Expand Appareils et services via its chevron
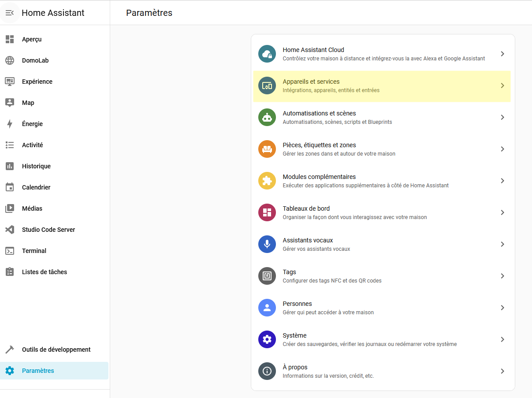 [x=502, y=86]
